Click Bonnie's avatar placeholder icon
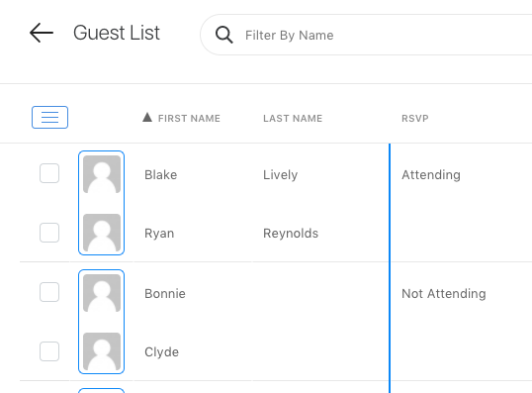The width and height of the screenshot is (532, 393). (102, 293)
